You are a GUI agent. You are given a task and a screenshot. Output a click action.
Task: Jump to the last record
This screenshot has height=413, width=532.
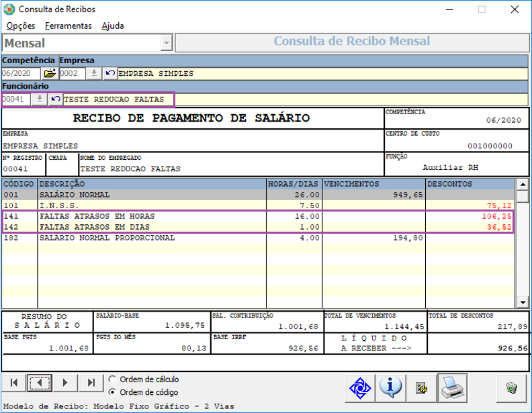(x=91, y=383)
